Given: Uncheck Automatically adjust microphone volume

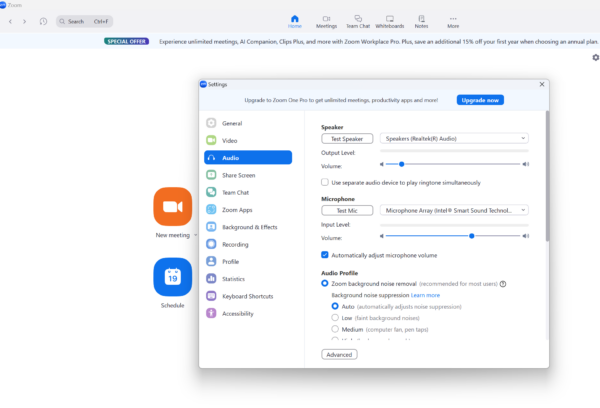Looking at the screenshot, I should (x=325, y=255).
